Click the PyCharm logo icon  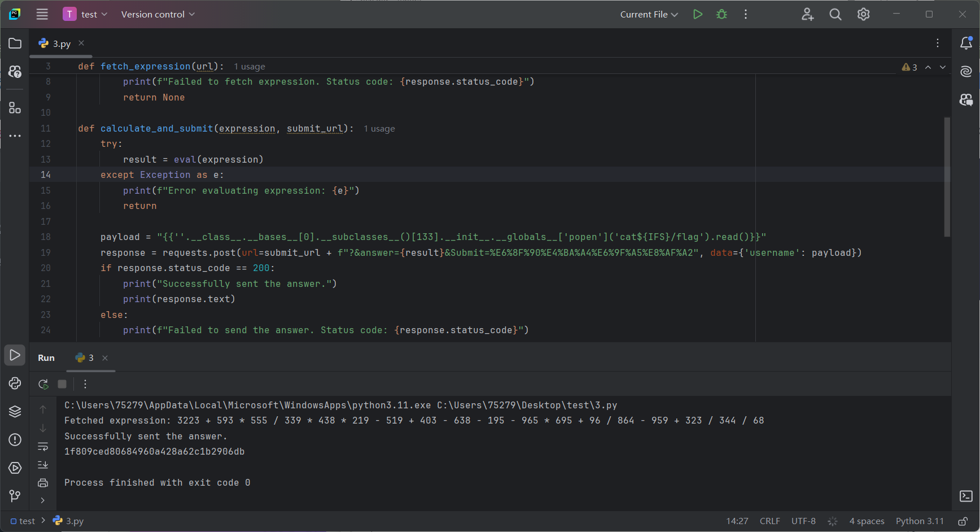[x=15, y=14]
